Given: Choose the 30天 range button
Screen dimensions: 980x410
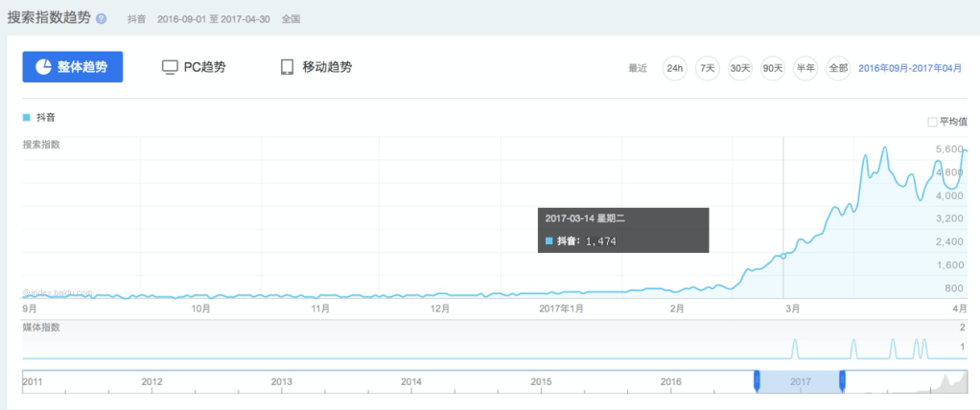Looking at the screenshot, I should pyautogui.click(x=740, y=68).
